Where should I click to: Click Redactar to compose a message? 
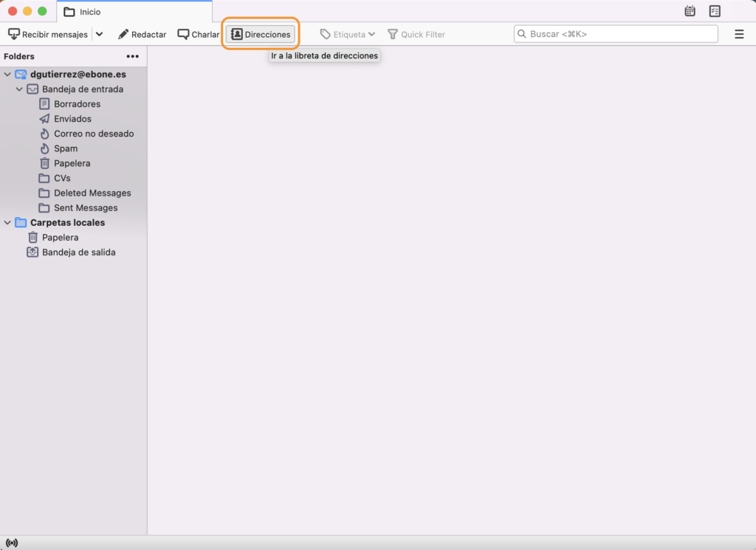tap(142, 35)
